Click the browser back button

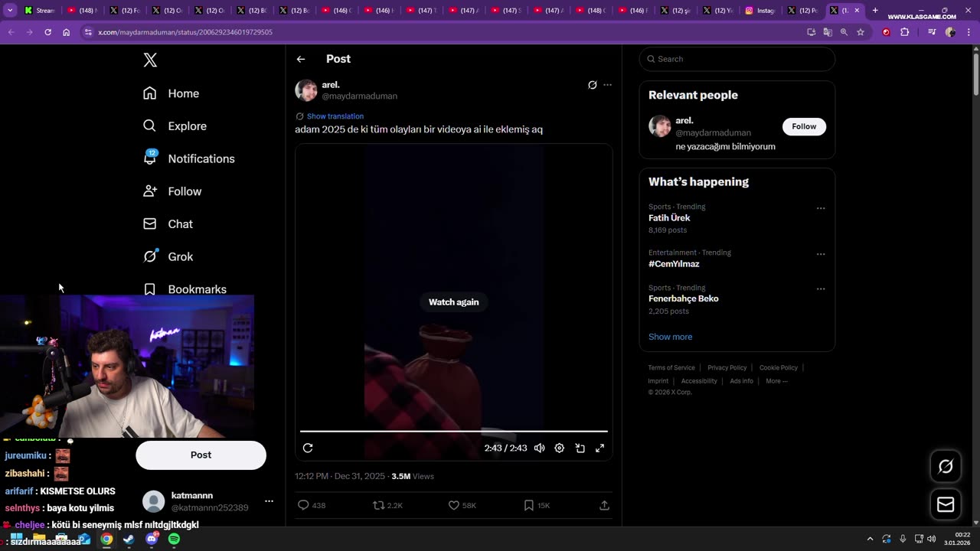(11, 32)
